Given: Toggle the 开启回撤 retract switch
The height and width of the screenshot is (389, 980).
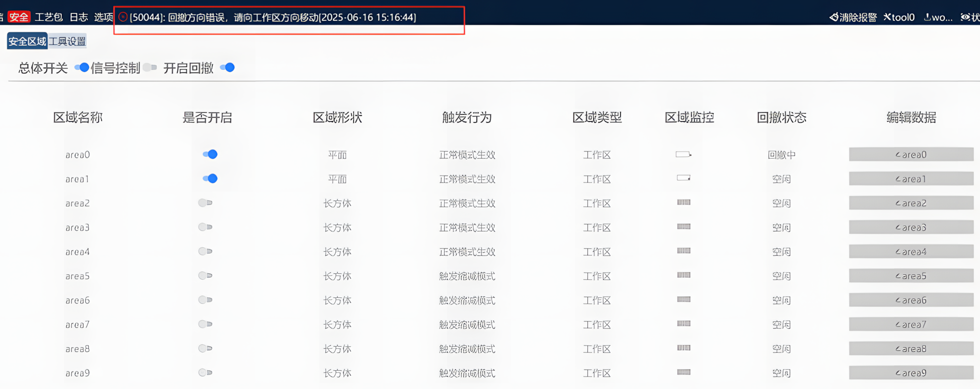Looking at the screenshot, I should [228, 67].
